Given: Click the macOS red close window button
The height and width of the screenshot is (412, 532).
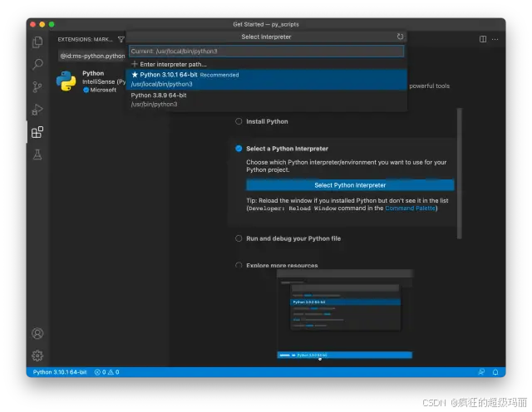Looking at the screenshot, I should click(x=33, y=24).
